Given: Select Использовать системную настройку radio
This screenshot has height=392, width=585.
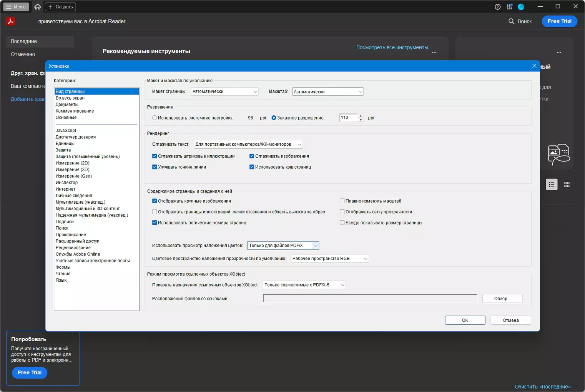Looking at the screenshot, I should (155, 118).
